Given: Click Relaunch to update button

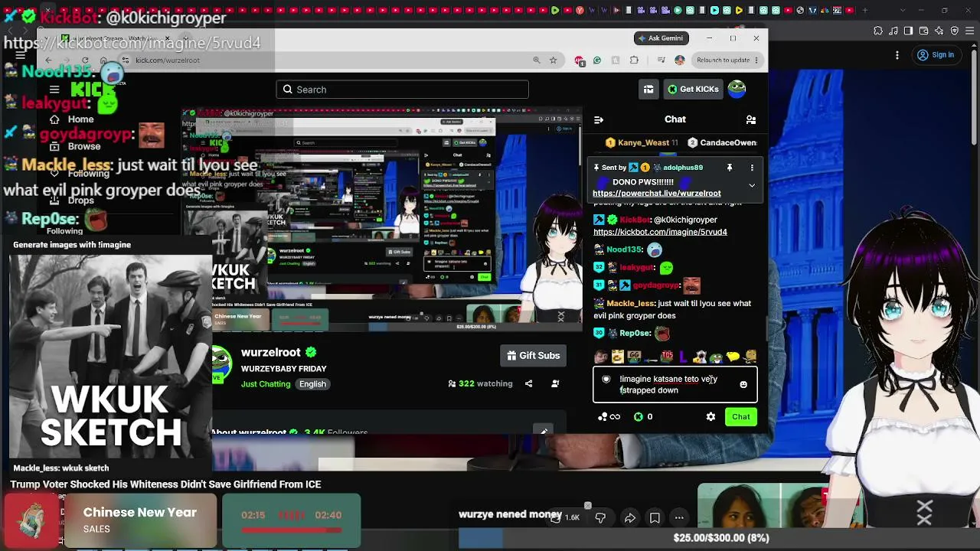Looking at the screenshot, I should click(727, 60).
